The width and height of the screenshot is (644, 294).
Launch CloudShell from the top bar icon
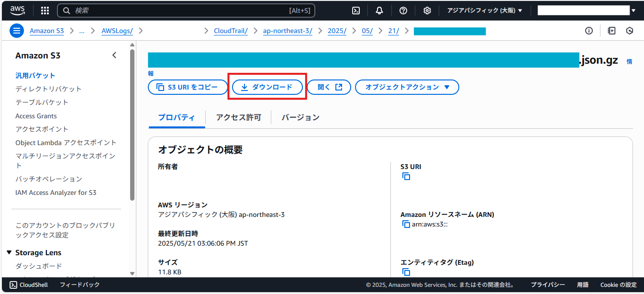(356, 11)
